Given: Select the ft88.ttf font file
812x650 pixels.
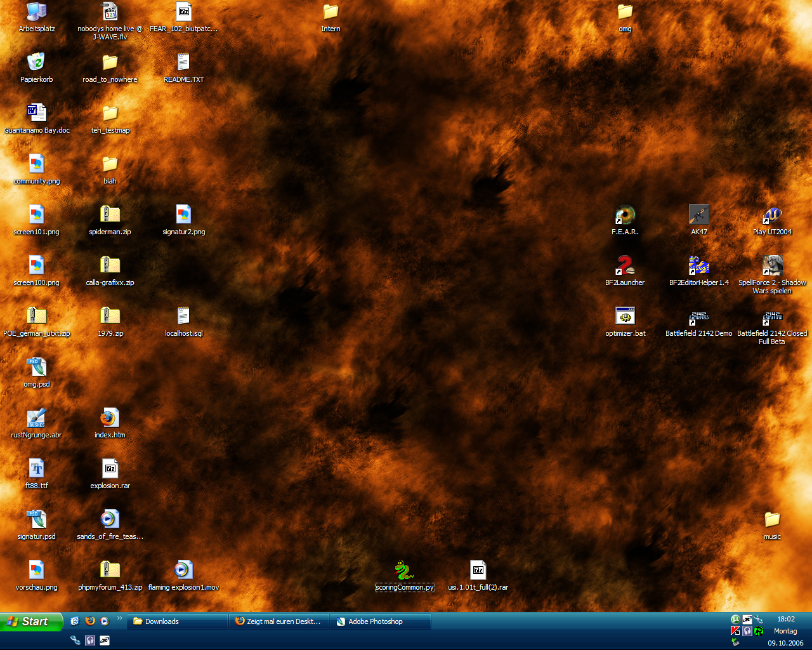Looking at the screenshot, I should (x=37, y=474).
